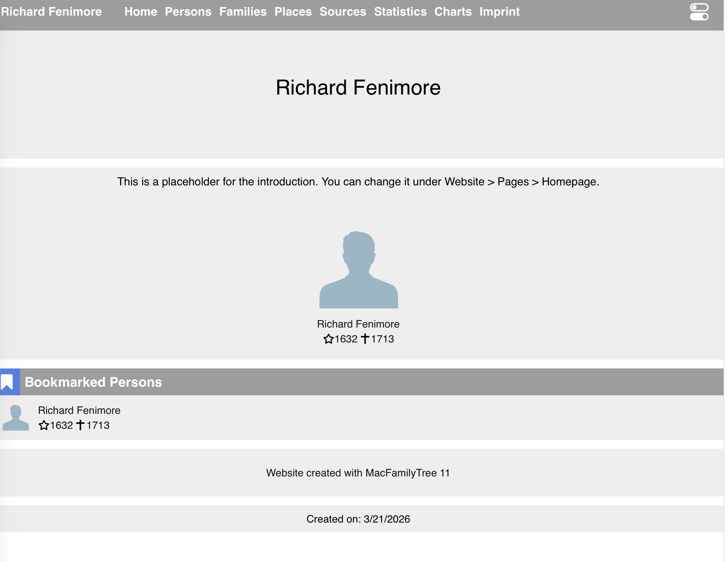
Task: Open Richard Fenimore from Bookmarked Persons
Action: click(79, 410)
